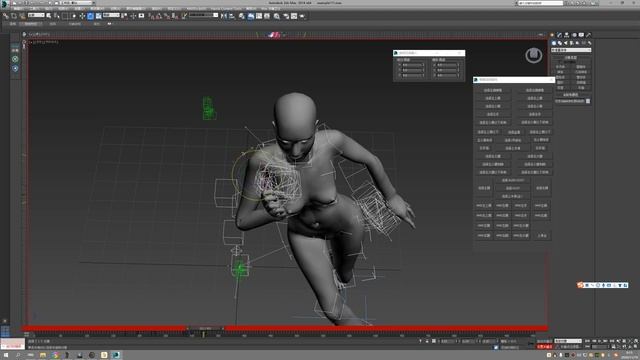640x360 pixels.
Task: Click the Use Pivot Point Center button
Action: pyautogui.click(x=124, y=16)
